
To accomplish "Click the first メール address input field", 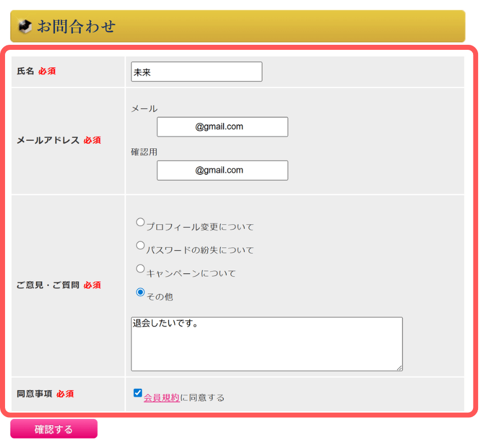I will (222, 127).
